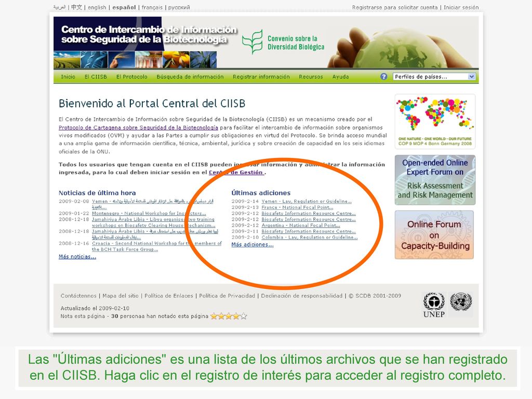This screenshot has height=399, width=532.
Task: Click the United Nations emblem in the footer
Action: tap(461, 302)
